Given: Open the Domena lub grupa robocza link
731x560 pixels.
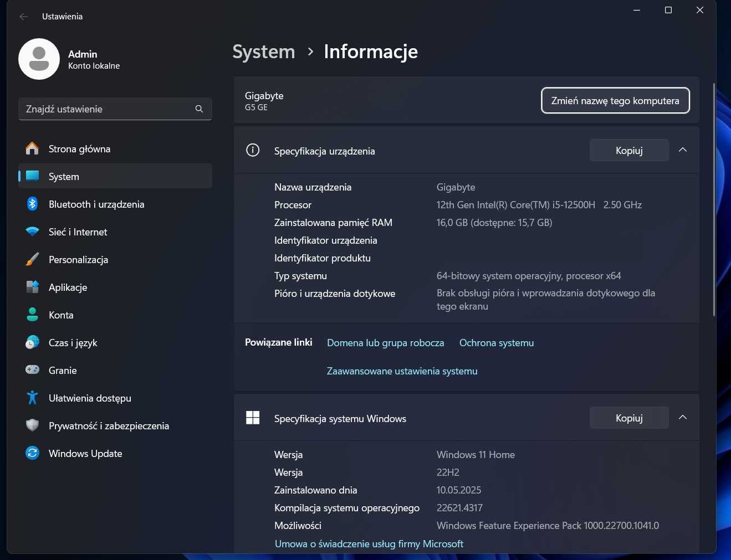Looking at the screenshot, I should pyautogui.click(x=386, y=343).
